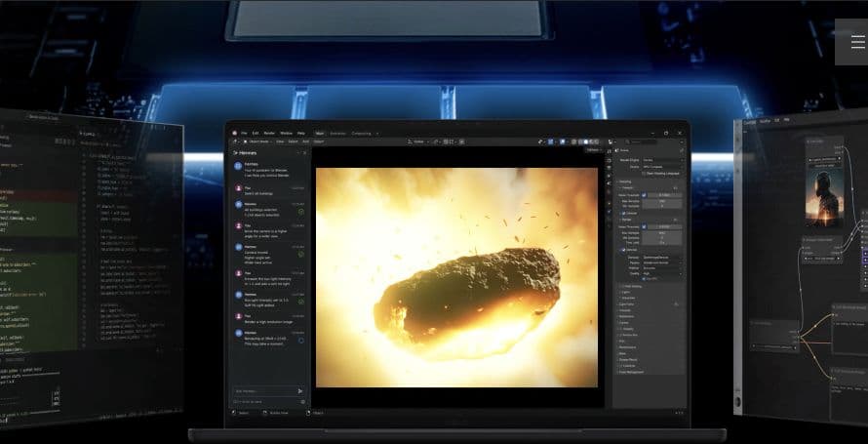Viewport: 868px width, 444px height.
Task: Open the Denoiser dropdown
Action: [662, 258]
